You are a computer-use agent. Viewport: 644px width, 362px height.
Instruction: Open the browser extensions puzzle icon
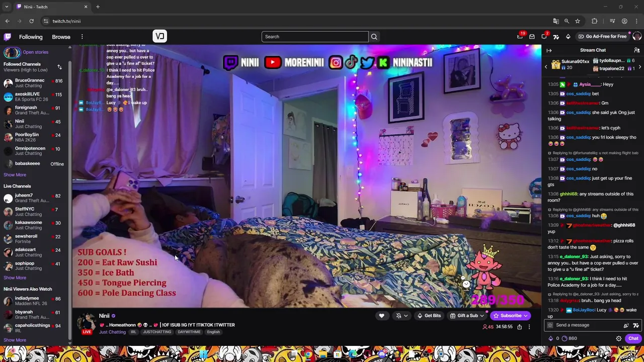595,21
